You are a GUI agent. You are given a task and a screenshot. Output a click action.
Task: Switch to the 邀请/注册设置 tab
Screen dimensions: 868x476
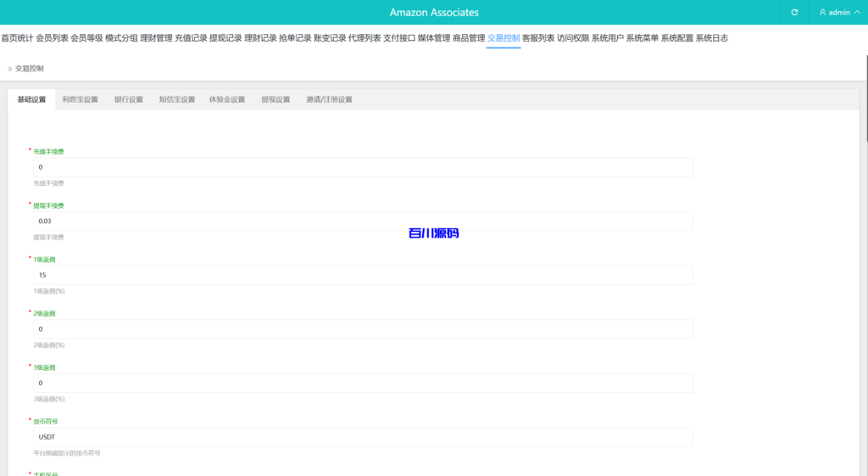pyautogui.click(x=329, y=99)
